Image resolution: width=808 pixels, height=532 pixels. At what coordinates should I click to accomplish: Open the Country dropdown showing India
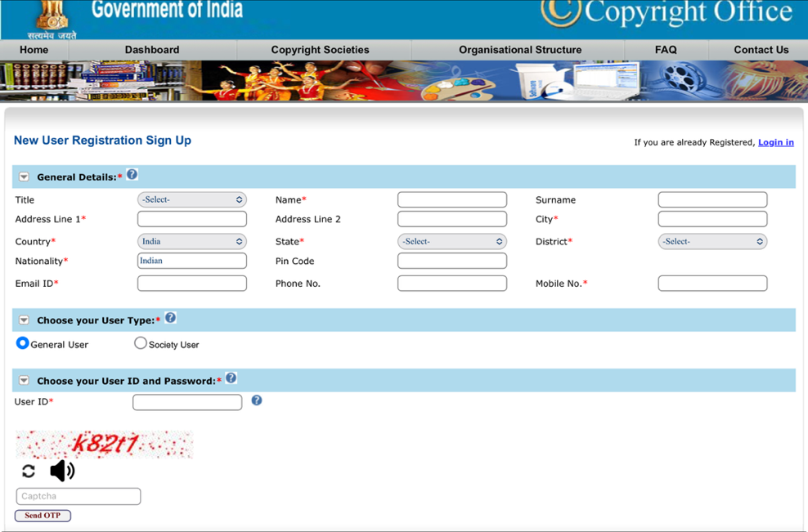191,241
